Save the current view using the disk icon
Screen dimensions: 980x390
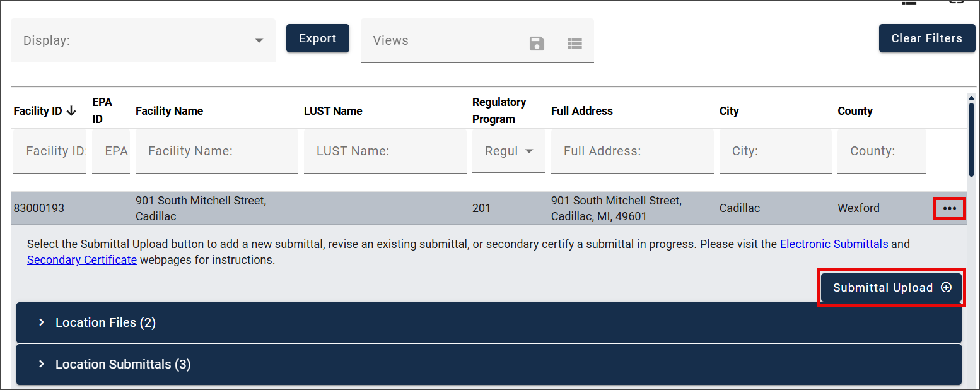[537, 44]
